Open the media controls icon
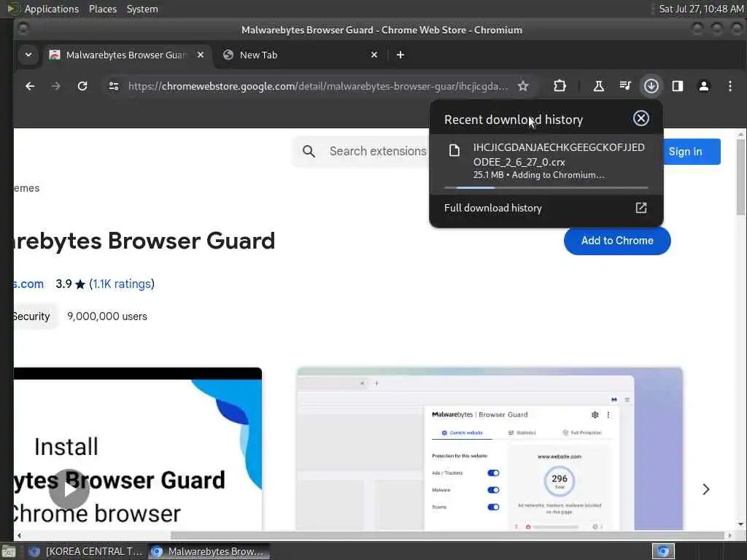Viewport: 747px width, 560px height. point(625,86)
